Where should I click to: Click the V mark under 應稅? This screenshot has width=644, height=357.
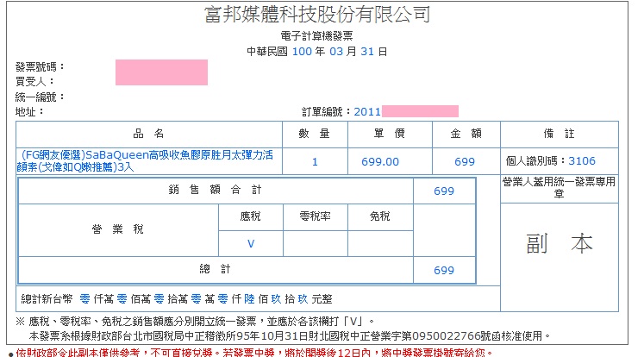251,244
